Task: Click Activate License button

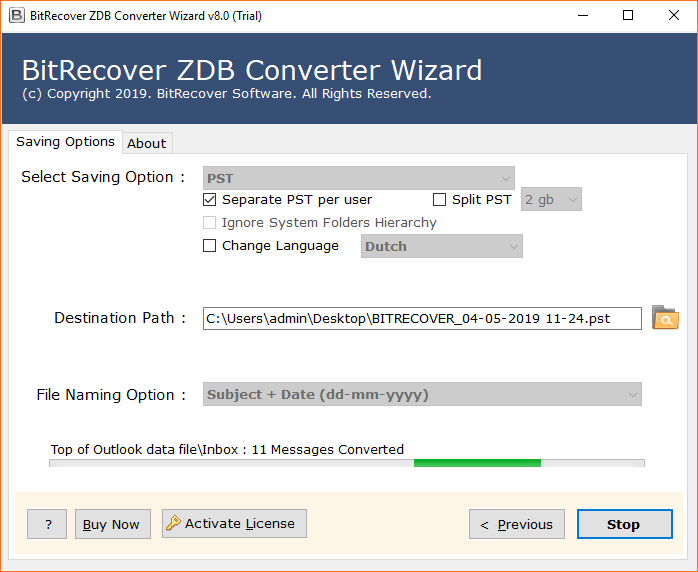Action: (x=234, y=523)
